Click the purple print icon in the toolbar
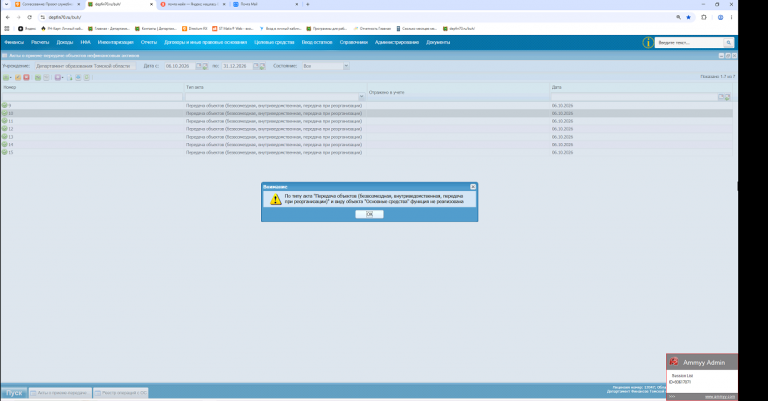 point(57,77)
